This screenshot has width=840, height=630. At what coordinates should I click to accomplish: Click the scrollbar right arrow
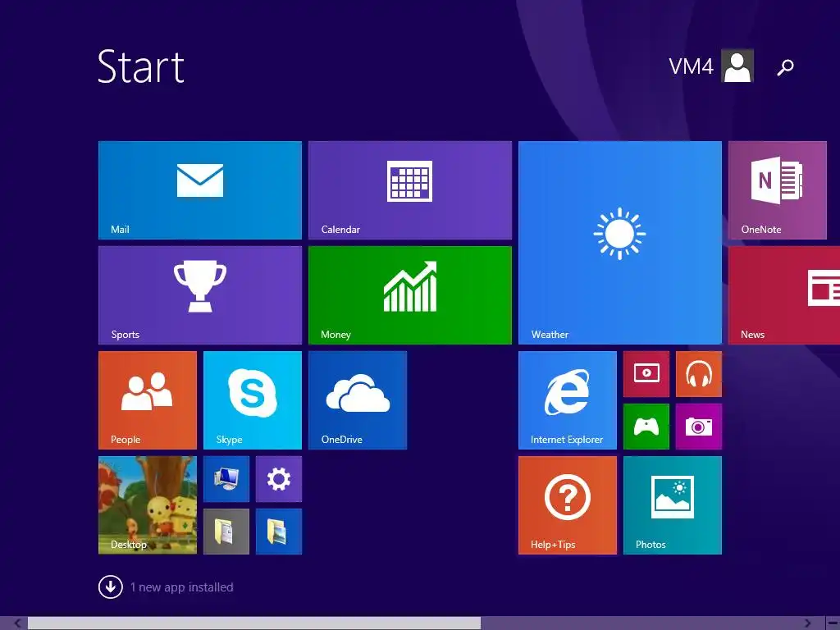(808, 623)
